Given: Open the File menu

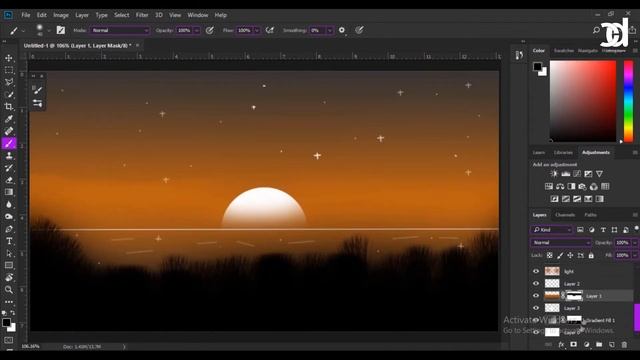Looking at the screenshot, I should 26,15.
